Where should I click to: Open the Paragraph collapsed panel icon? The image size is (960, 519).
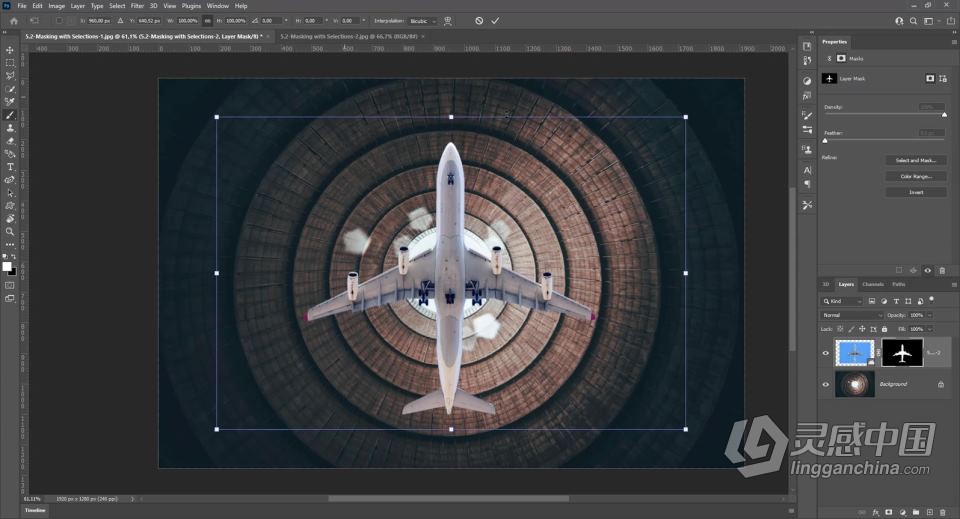pyautogui.click(x=807, y=184)
